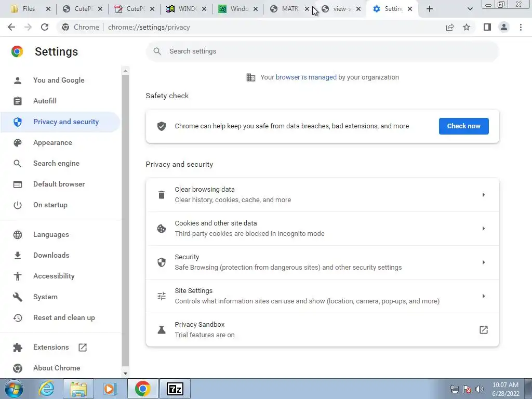Image resolution: width=532 pixels, height=399 pixels.
Task: Open the Privacy Sandbox row
Action: pyautogui.click(x=322, y=330)
